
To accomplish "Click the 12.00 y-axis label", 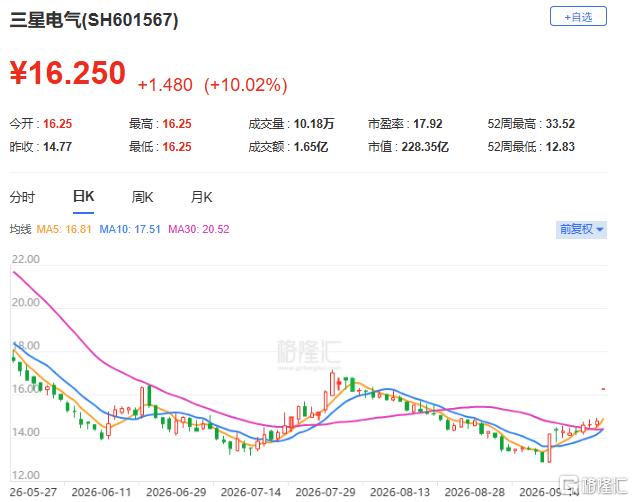I will tap(25, 475).
